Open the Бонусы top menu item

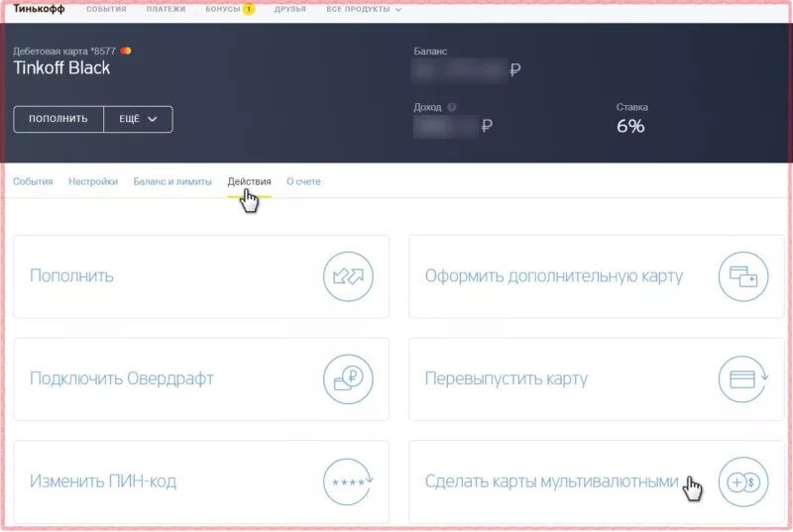[222, 9]
